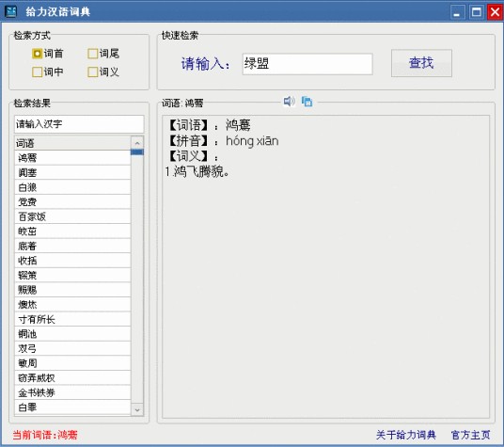The height and width of the screenshot is (447, 504).
Task: Select 百家饭 in results list
Action: tap(72, 216)
